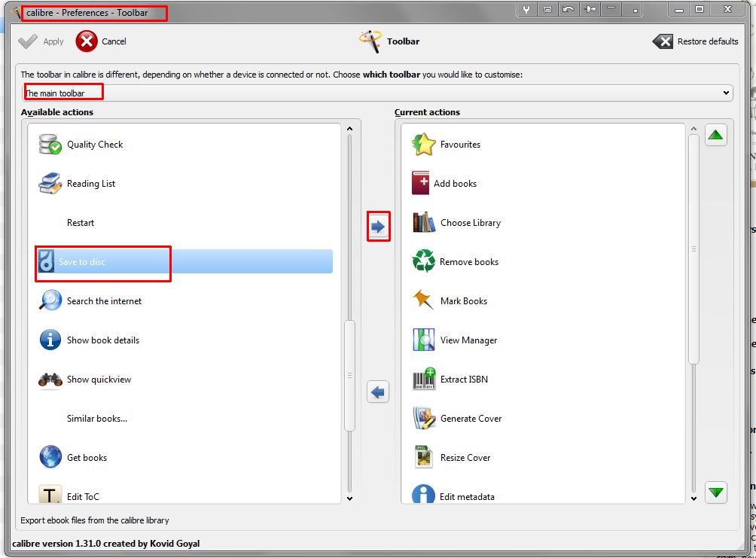Select Show book details label
The height and width of the screenshot is (558, 756).
click(102, 340)
